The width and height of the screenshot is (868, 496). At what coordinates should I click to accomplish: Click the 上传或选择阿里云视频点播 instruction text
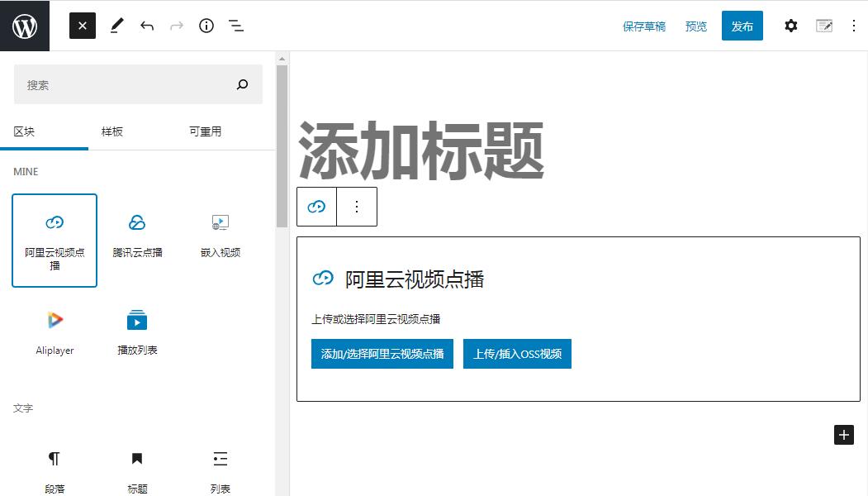coord(376,319)
